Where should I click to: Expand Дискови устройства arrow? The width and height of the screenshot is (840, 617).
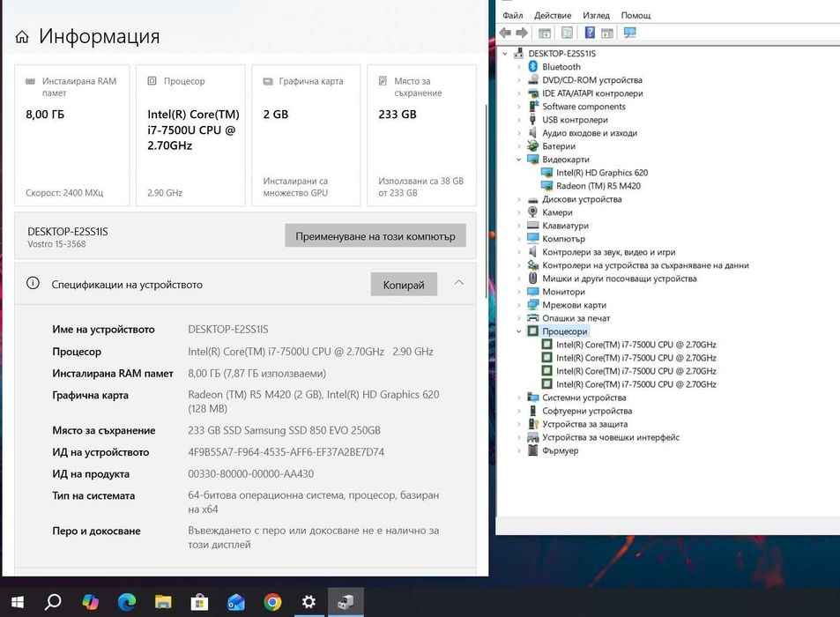click(x=518, y=199)
